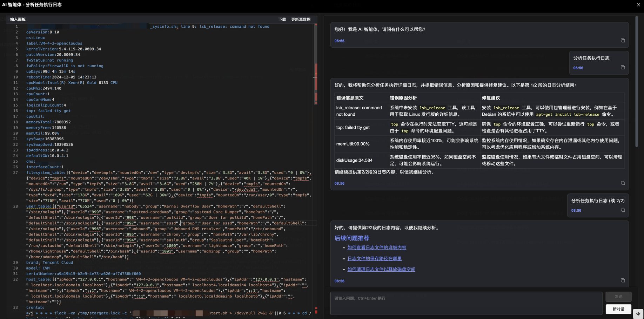Viewport: 644px width, 319px height.
Task: Open link 日志文件的保存路径在哪里
Action: [374, 259]
